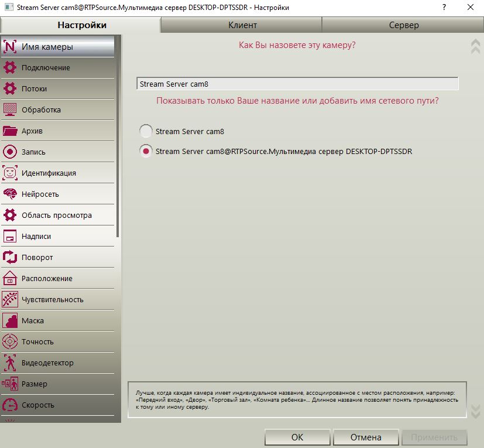Open the Подключение settings section

pos(58,68)
